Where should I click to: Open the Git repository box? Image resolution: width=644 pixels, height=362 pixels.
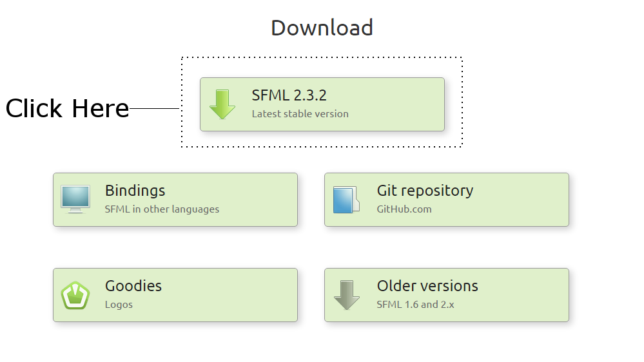[x=447, y=200]
